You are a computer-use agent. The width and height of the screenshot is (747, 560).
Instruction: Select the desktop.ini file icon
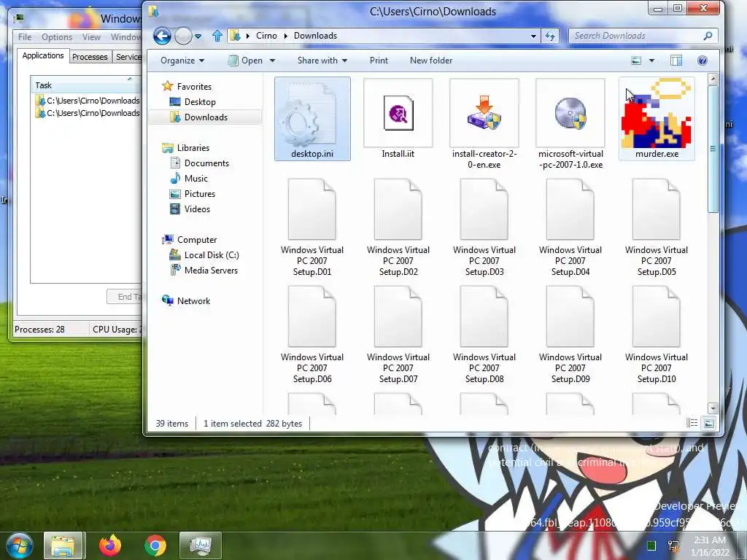(x=312, y=119)
